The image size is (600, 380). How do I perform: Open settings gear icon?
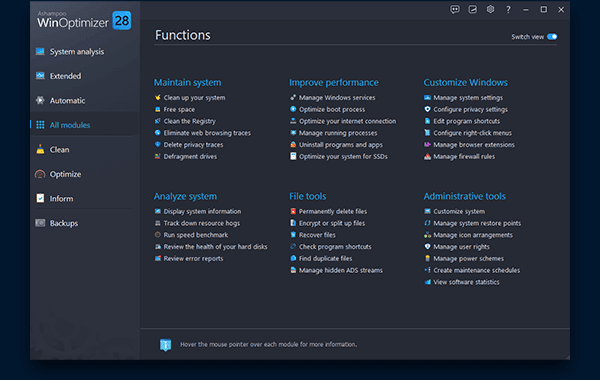click(490, 10)
